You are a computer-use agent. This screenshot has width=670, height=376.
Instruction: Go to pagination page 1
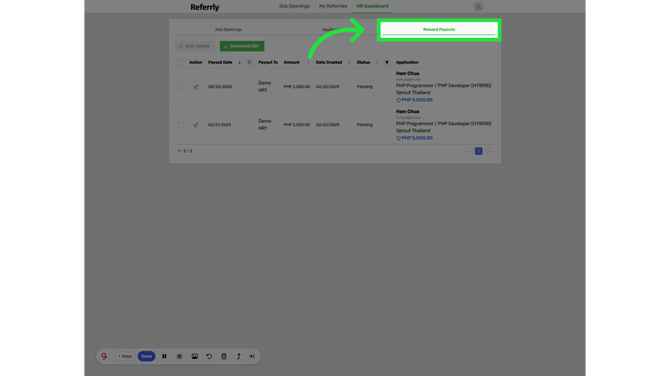point(479,151)
